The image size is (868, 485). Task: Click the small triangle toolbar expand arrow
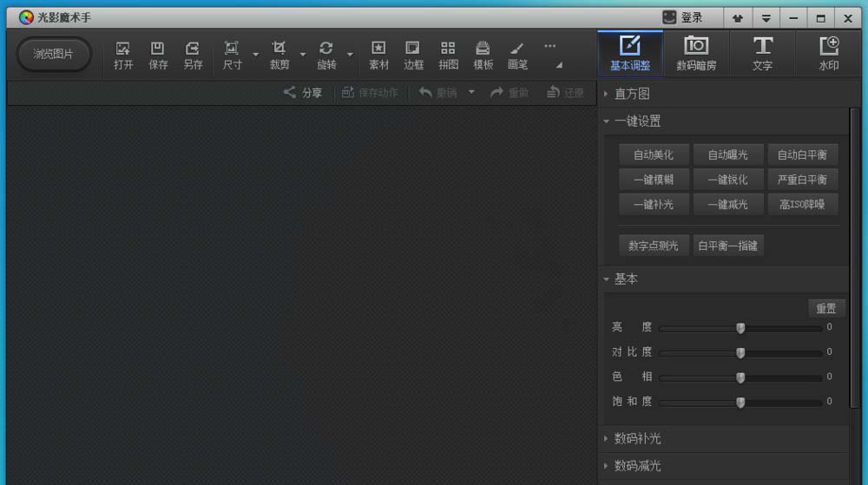click(559, 65)
